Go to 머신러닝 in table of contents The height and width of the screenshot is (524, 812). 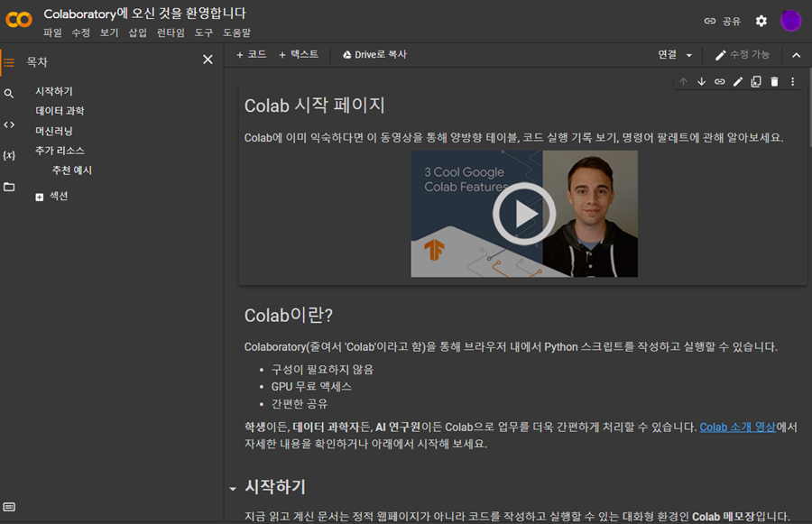tap(54, 131)
